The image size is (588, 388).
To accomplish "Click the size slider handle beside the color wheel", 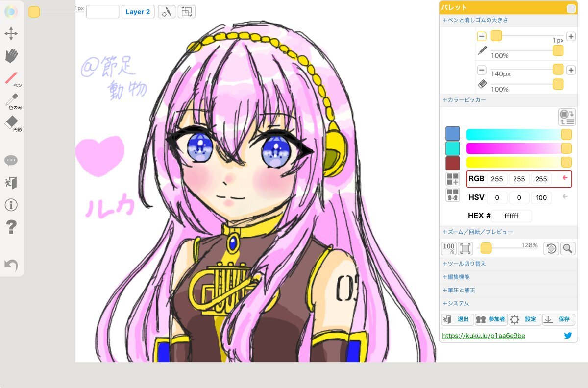I will coord(34,12).
